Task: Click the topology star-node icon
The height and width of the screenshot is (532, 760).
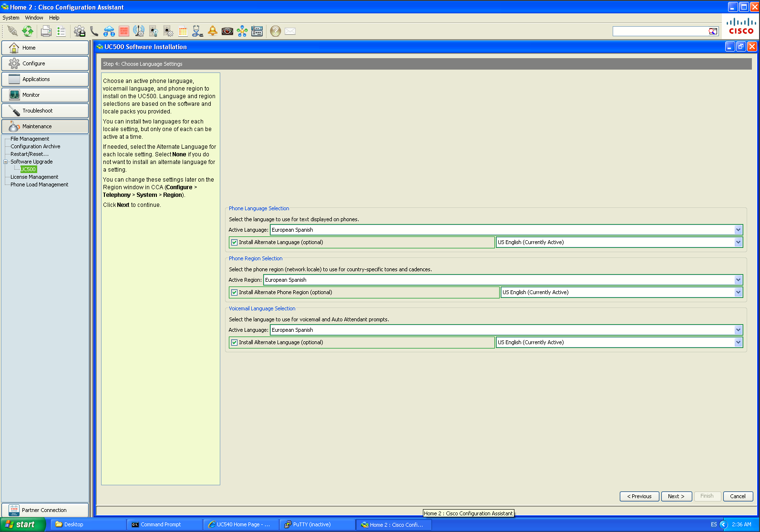Action: (x=242, y=31)
